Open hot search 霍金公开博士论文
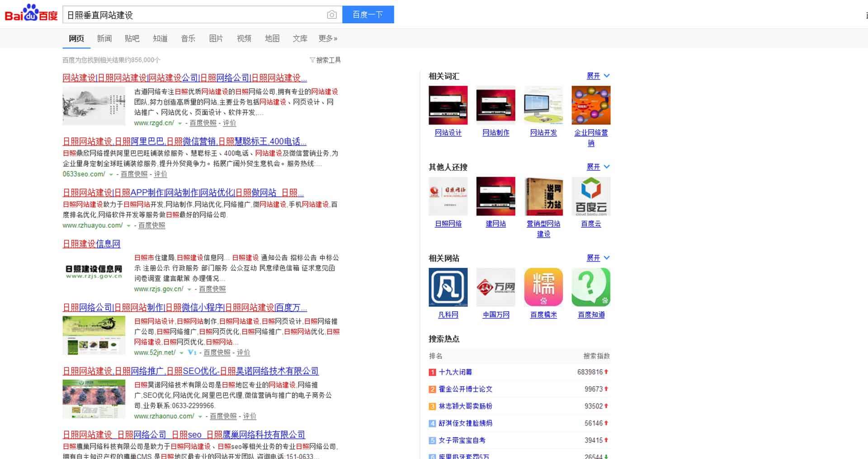Screen dimensions: 868x459 (465, 389)
